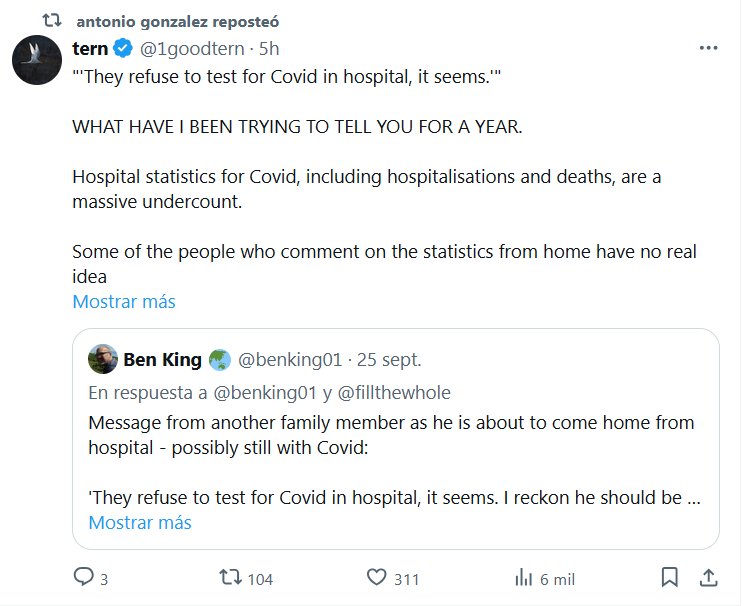Click the 25 sept. date link
The height and width of the screenshot is (606, 750).
[x=389, y=359]
